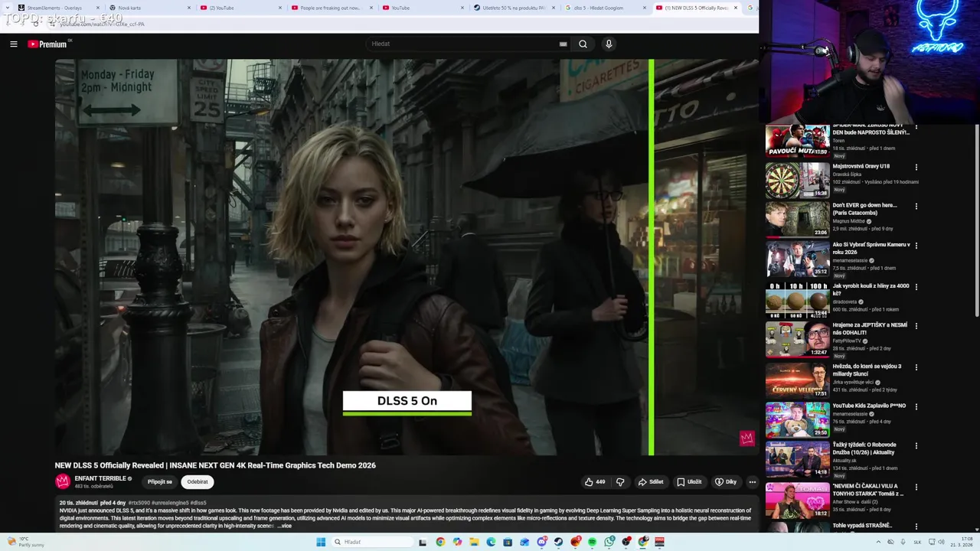Save the video with Uložit
This screenshot has height=551, width=980.
pos(689,482)
